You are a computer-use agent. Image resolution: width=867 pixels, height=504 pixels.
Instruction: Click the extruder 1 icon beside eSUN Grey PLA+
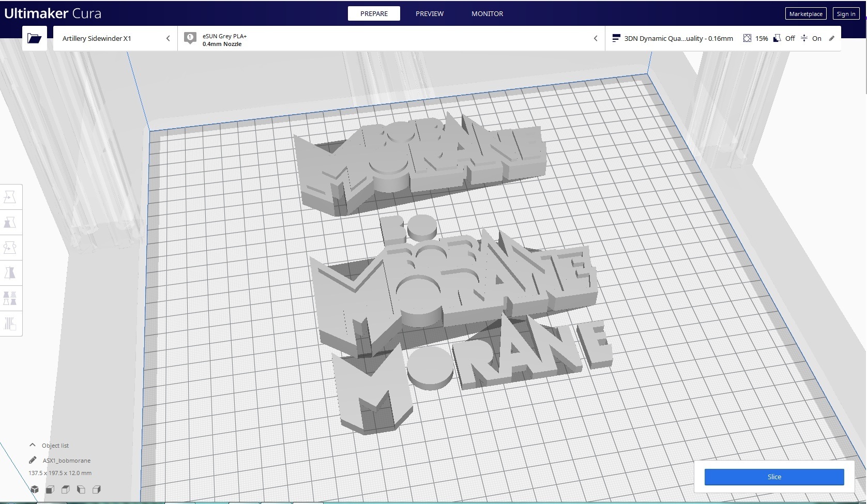point(190,38)
